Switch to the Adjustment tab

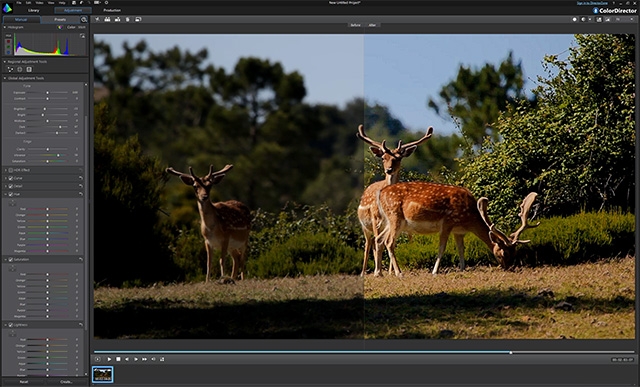coord(73,10)
